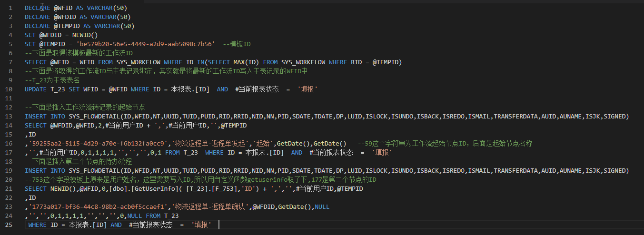Click SELECT keyword on line 14
The height and width of the screenshot is (235, 644).
coord(36,126)
